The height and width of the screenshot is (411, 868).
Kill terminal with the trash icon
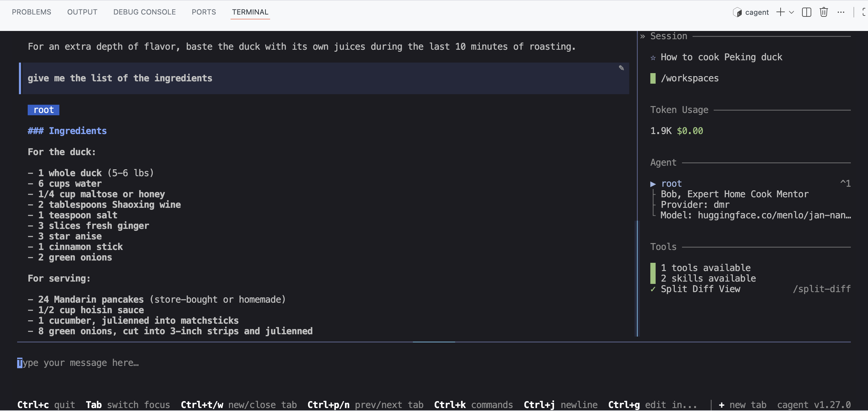[823, 12]
